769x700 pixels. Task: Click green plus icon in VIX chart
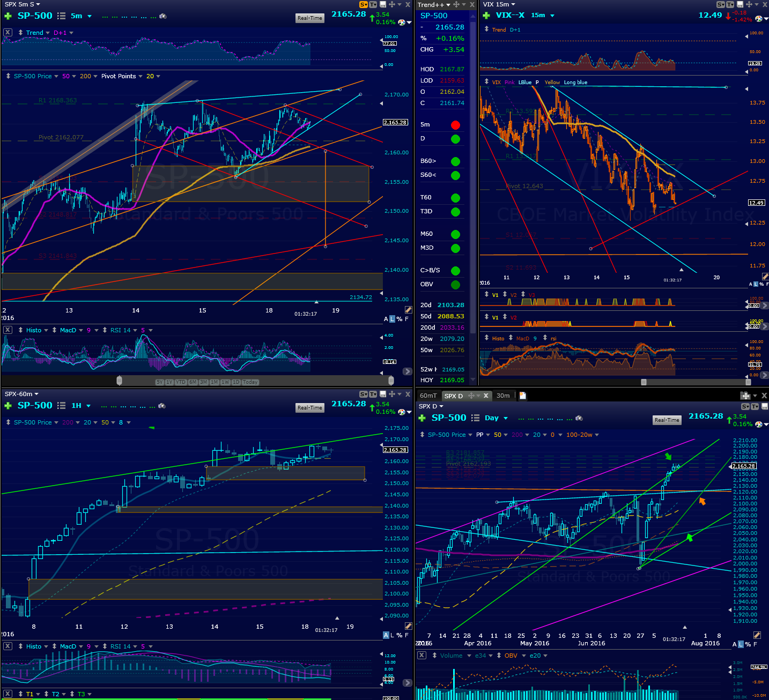(x=486, y=16)
